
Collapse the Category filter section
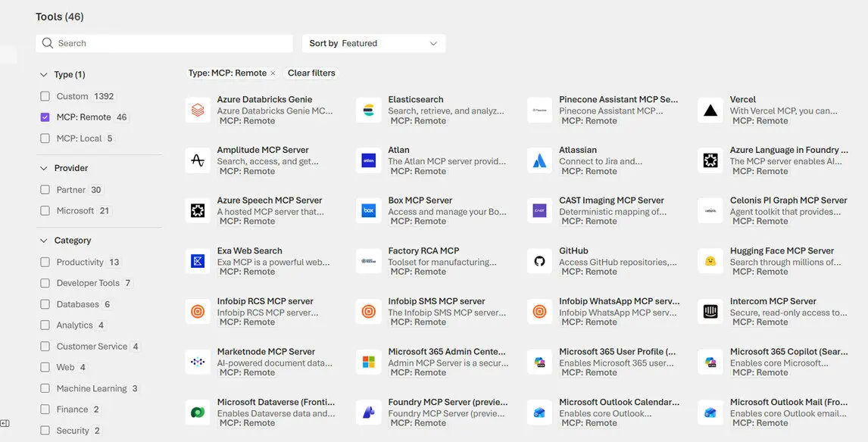44,241
